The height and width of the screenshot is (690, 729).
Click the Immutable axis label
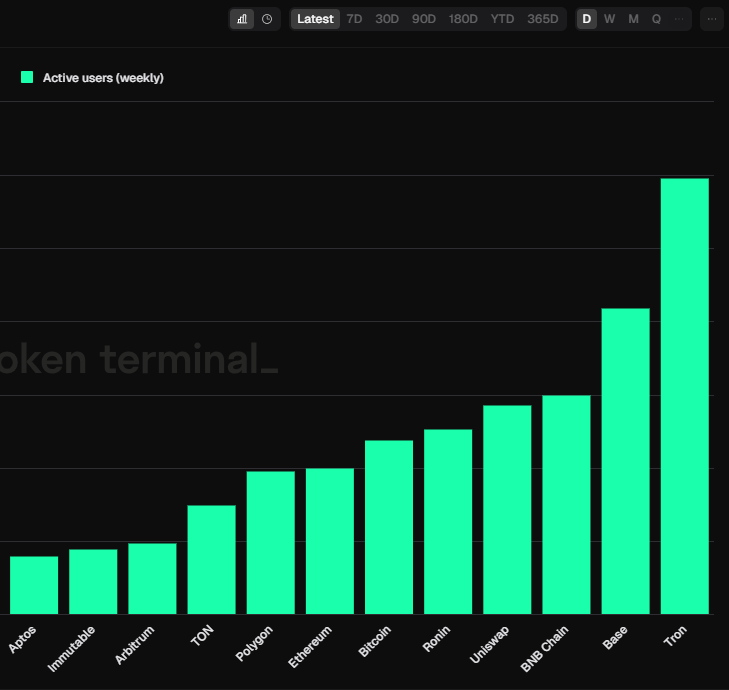(71, 649)
